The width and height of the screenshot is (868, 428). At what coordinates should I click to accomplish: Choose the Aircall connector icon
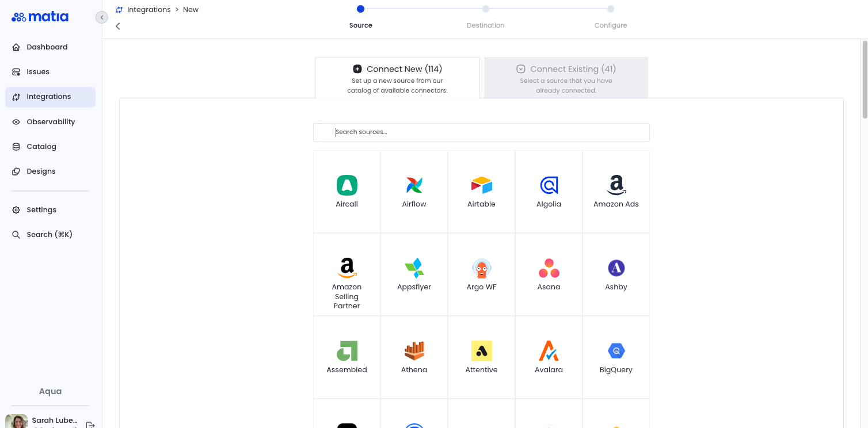click(347, 185)
